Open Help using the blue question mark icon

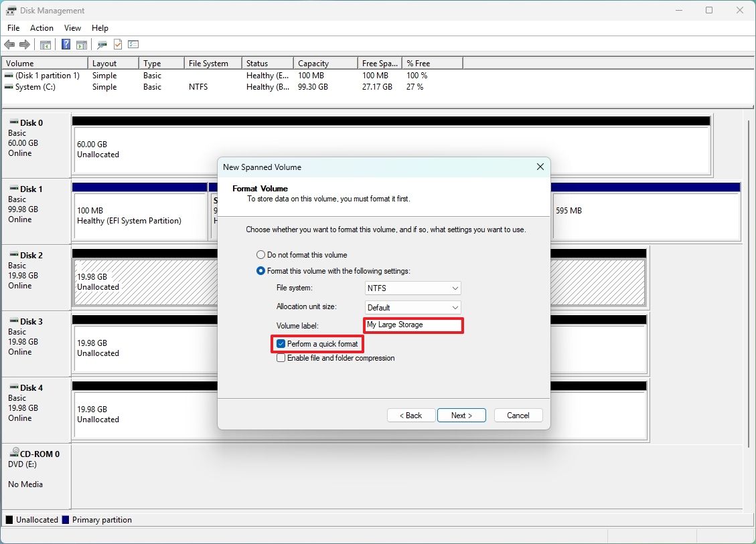65,44
